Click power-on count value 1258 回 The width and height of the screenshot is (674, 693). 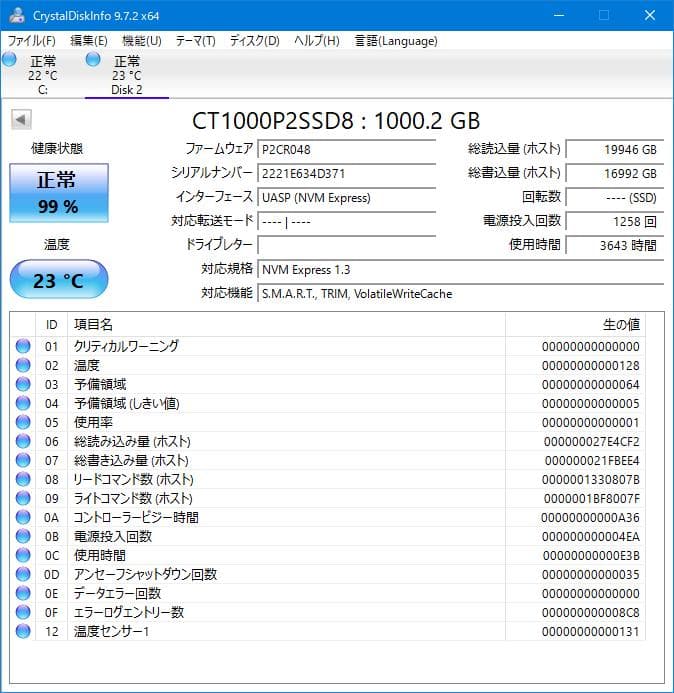pos(615,221)
